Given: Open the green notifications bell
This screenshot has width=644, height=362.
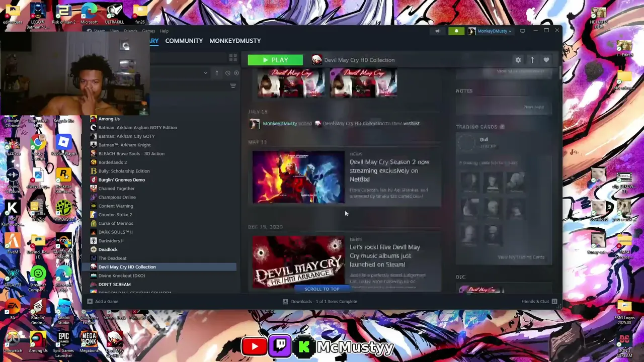Looking at the screenshot, I should pos(456,31).
